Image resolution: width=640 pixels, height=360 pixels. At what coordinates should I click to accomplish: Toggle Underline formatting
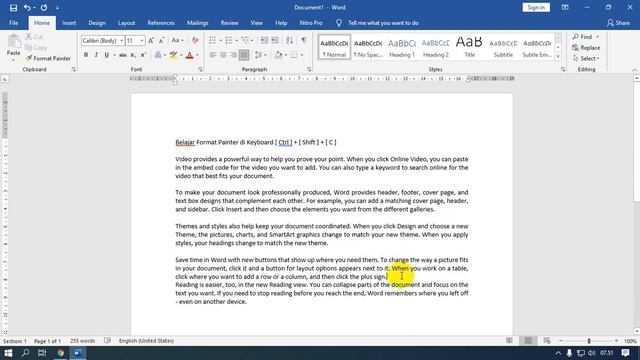pyautogui.click(x=107, y=55)
